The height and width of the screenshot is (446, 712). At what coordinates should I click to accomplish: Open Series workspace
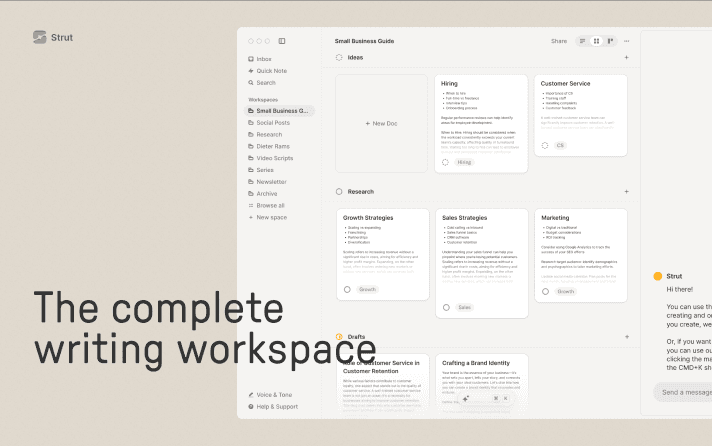(x=261, y=170)
